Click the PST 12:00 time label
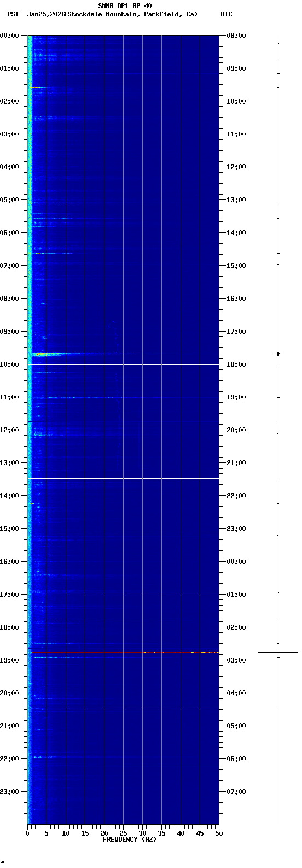Viewport: 302px width, 868px height. [10, 430]
